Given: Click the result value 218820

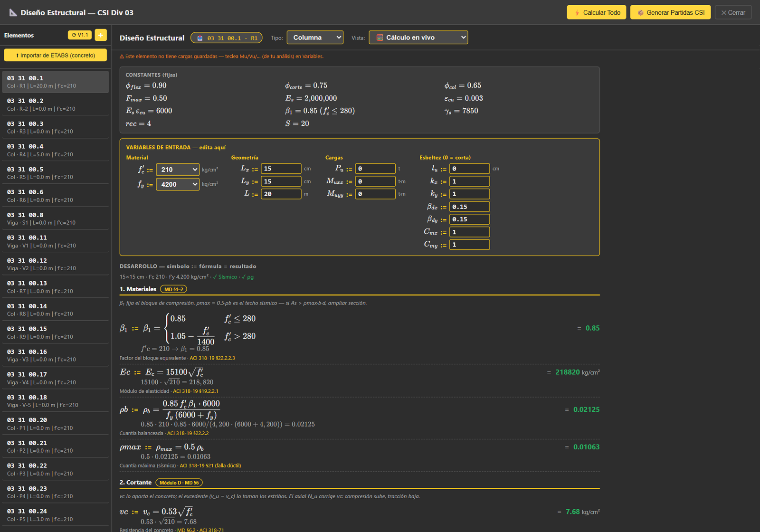Looking at the screenshot, I should click(x=567, y=372).
